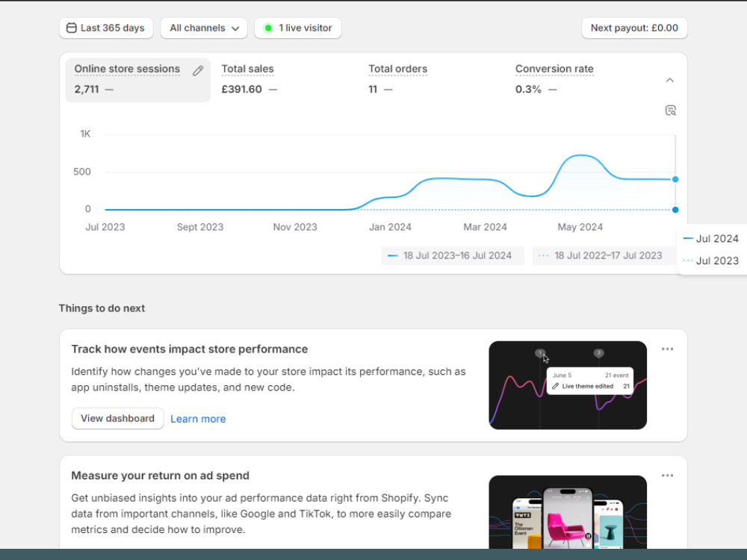Select the Conversion rate metric
Image resolution: width=747 pixels, height=560 pixels.
coord(580,80)
